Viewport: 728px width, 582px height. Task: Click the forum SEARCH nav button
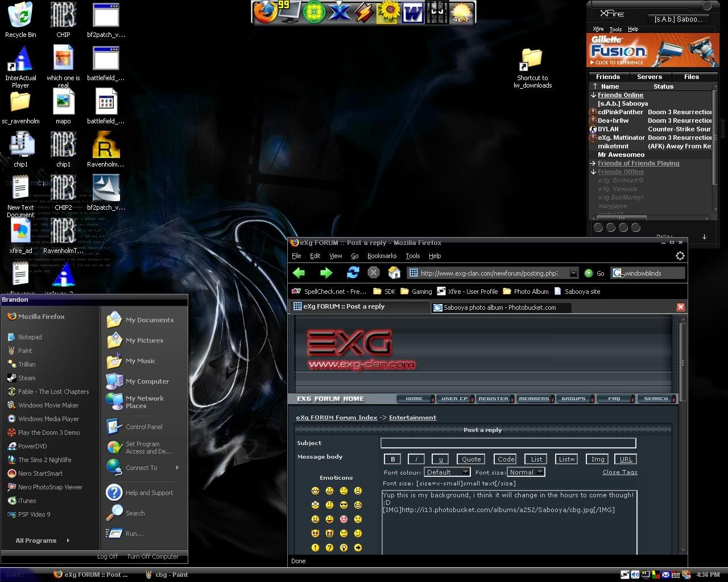(x=656, y=398)
